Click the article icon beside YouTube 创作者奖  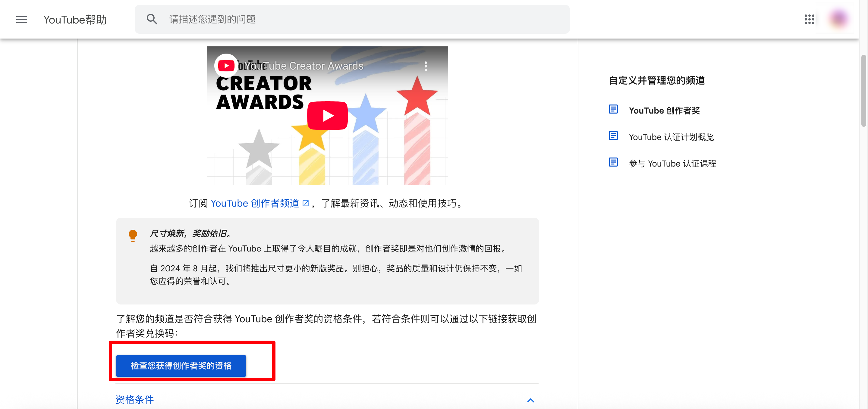[613, 109]
